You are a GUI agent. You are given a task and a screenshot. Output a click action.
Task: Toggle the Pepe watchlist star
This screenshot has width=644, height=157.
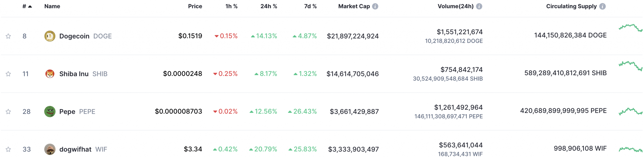(8, 112)
